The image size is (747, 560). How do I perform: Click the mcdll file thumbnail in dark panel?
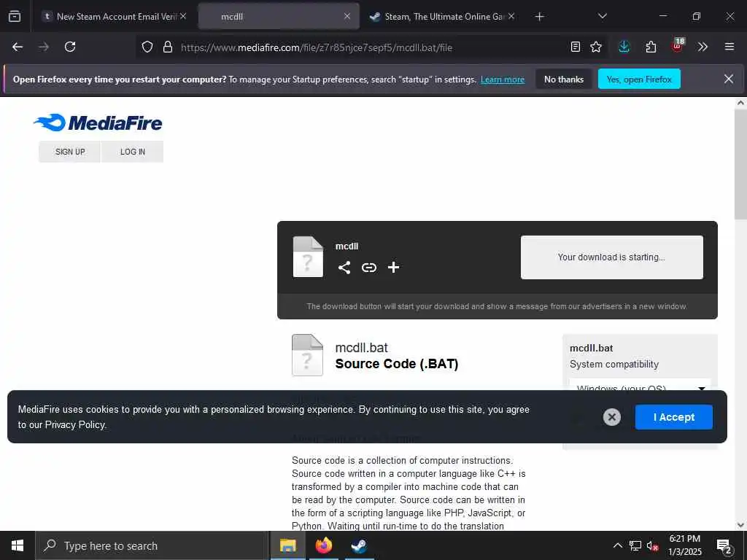[308, 257]
